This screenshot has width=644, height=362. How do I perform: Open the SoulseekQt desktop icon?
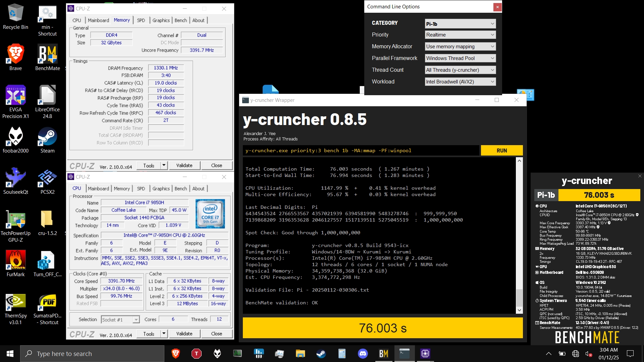[x=15, y=181]
